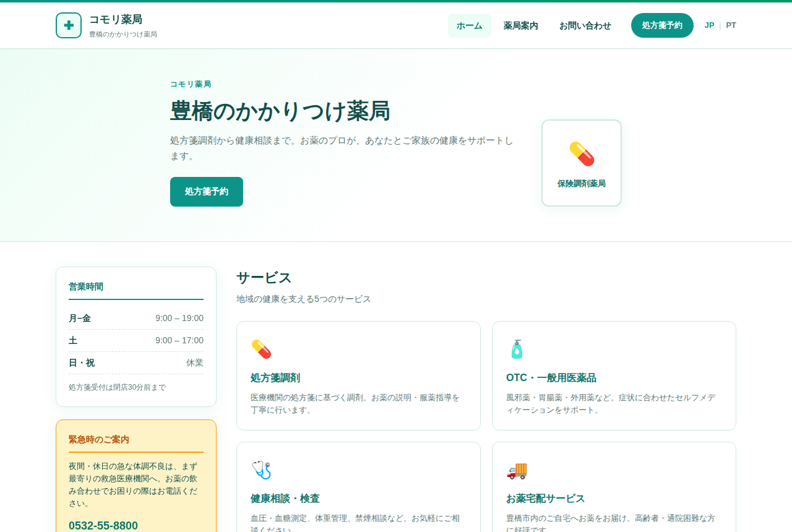The image size is (792, 532).
Task: Click the small コモリ薬局 label above the headline
Action: pos(191,84)
